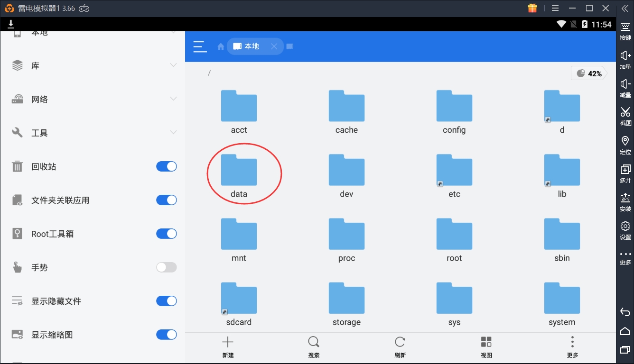Open the hamburger menu in file manager
Image resolution: width=634 pixels, height=364 pixels.
(200, 46)
